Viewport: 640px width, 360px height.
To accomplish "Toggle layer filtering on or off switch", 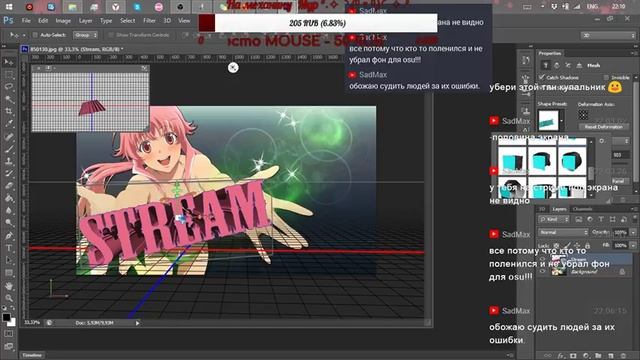I will [x=635, y=220].
